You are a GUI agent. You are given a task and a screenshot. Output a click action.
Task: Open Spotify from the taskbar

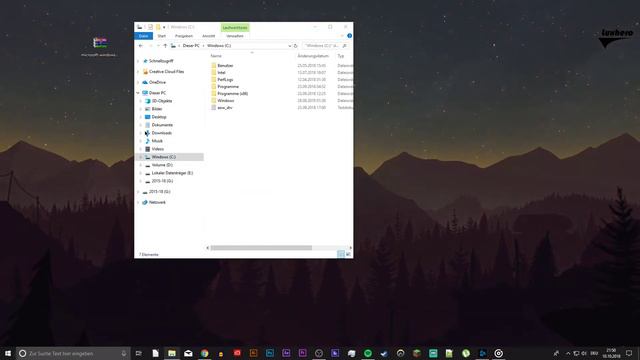click(368, 353)
